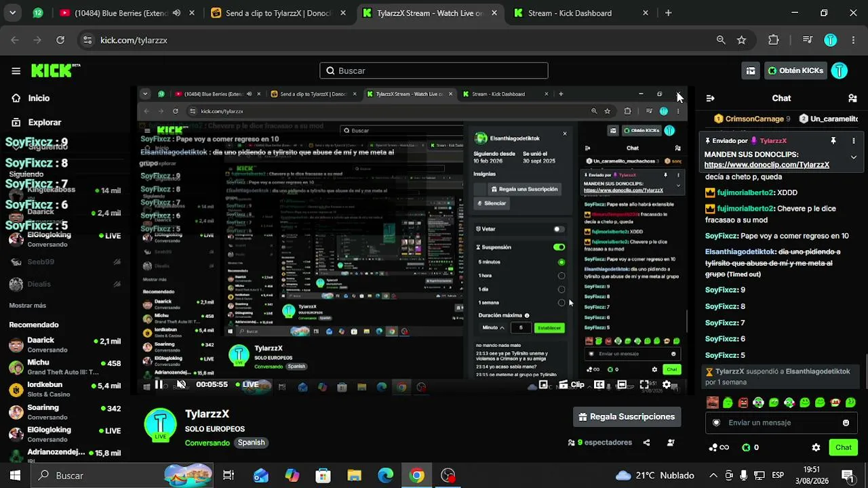This screenshot has height=488, width=868.
Task: Click the user icon right of share
Action: pyautogui.click(x=671, y=443)
